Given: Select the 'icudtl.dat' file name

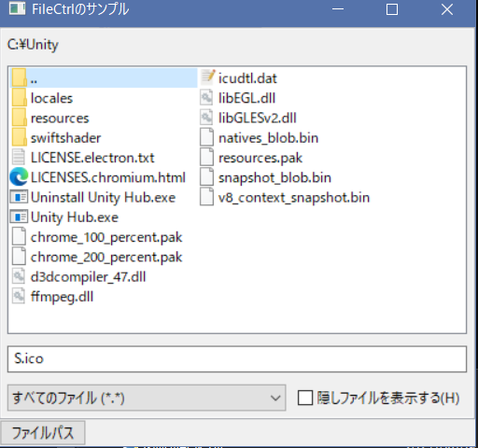Looking at the screenshot, I should (247, 78).
